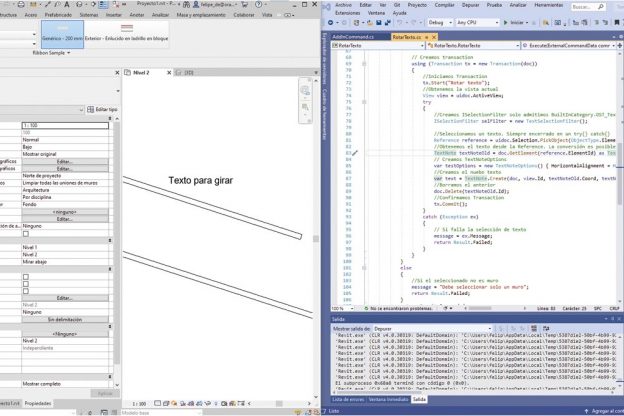Open the RotarTexto.RotarTexto class dropdown
624x416 pixels.
tap(473, 45)
